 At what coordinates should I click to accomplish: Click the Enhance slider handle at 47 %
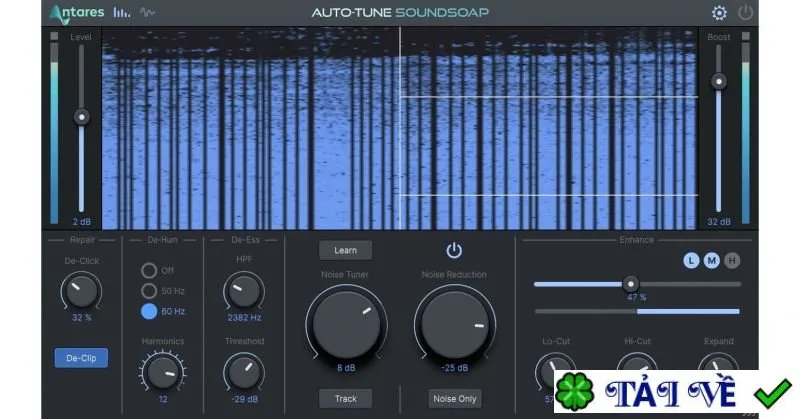click(x=631, y=284)
